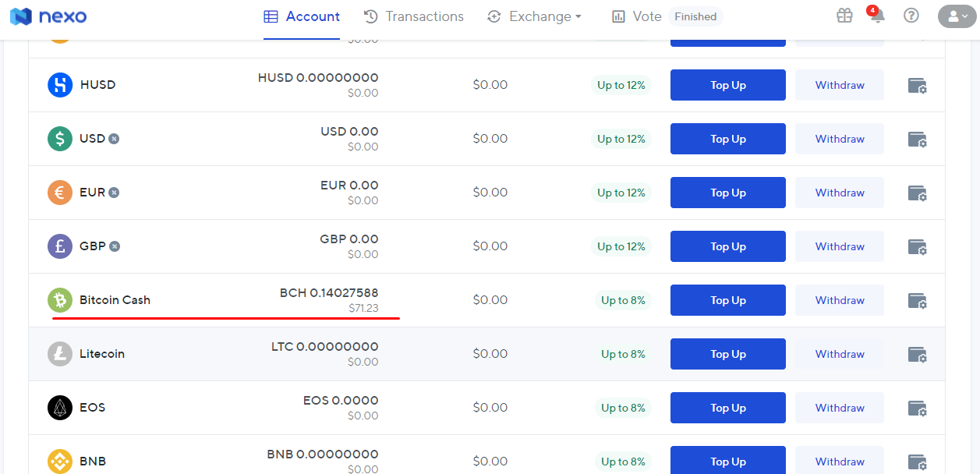
Task: Click the Litecoin coin icon
Action: [60, 354]
